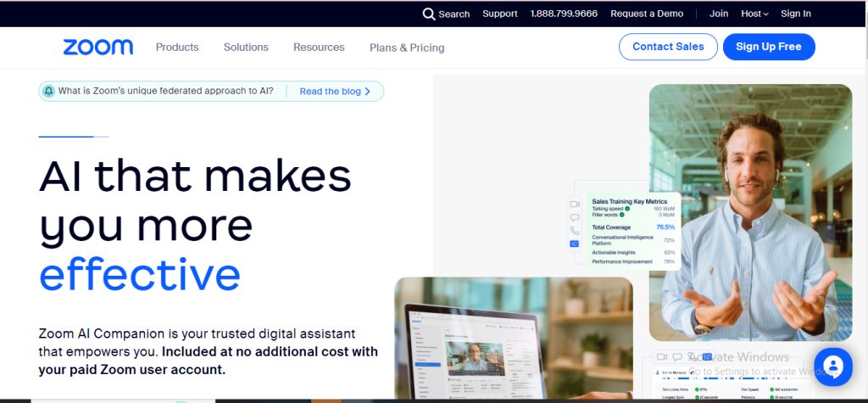This screenshot has height=403, width=868.
Task: Click the Search magnifier icon
Action: coord(429,14)
